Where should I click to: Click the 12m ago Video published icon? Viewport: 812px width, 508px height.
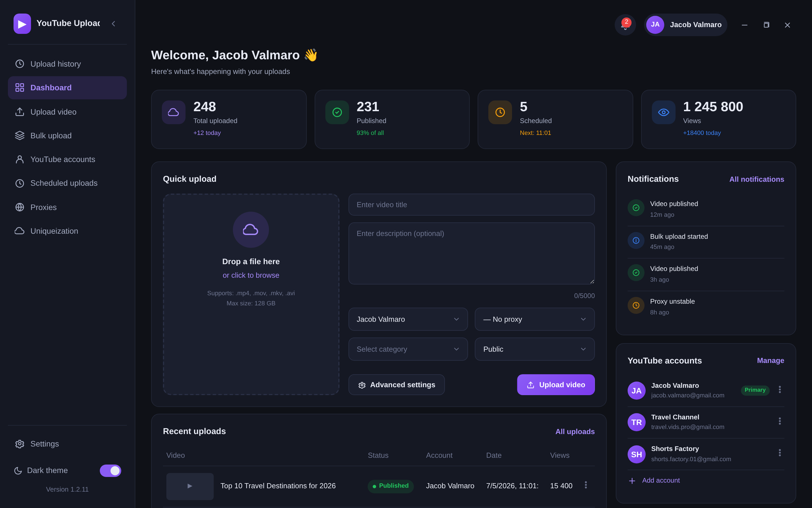click(x=636, y=208)
